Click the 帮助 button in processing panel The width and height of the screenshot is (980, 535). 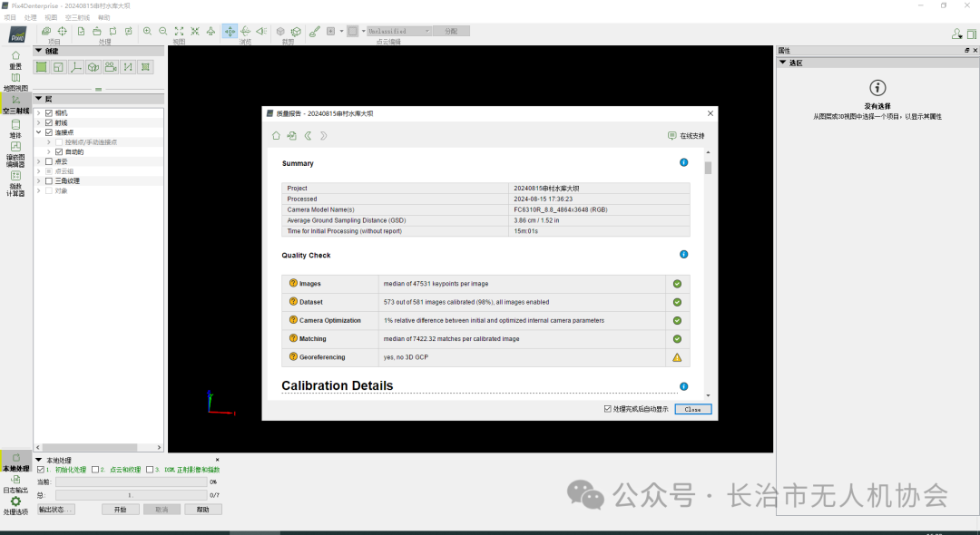click(x=203, y=510)
